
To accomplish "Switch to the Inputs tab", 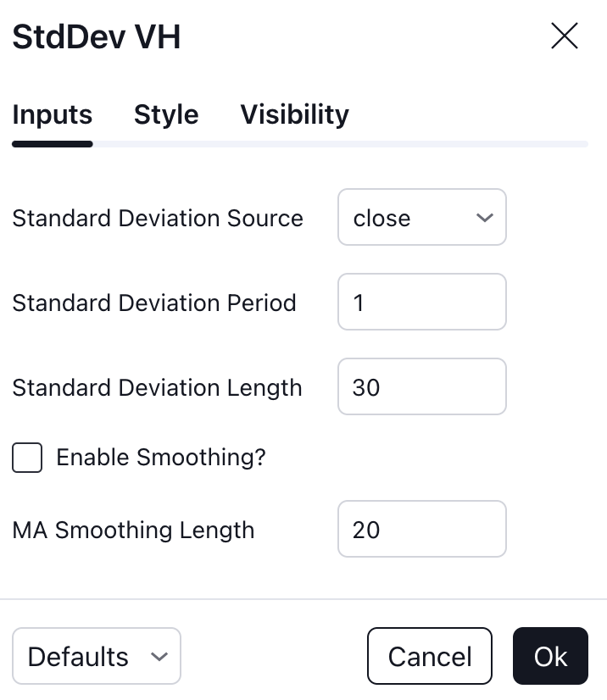I will [x=53, y=114].
